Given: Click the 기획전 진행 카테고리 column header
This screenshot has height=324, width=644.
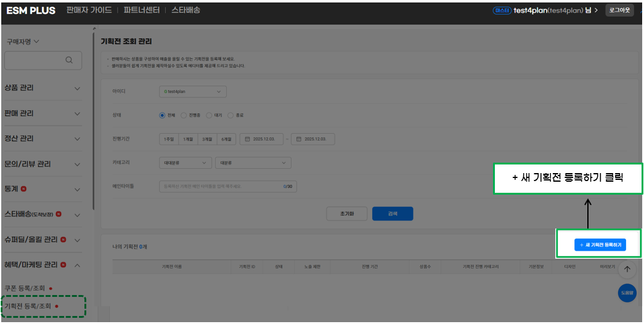Looking at the screenshot, I should tap(481, 267).
